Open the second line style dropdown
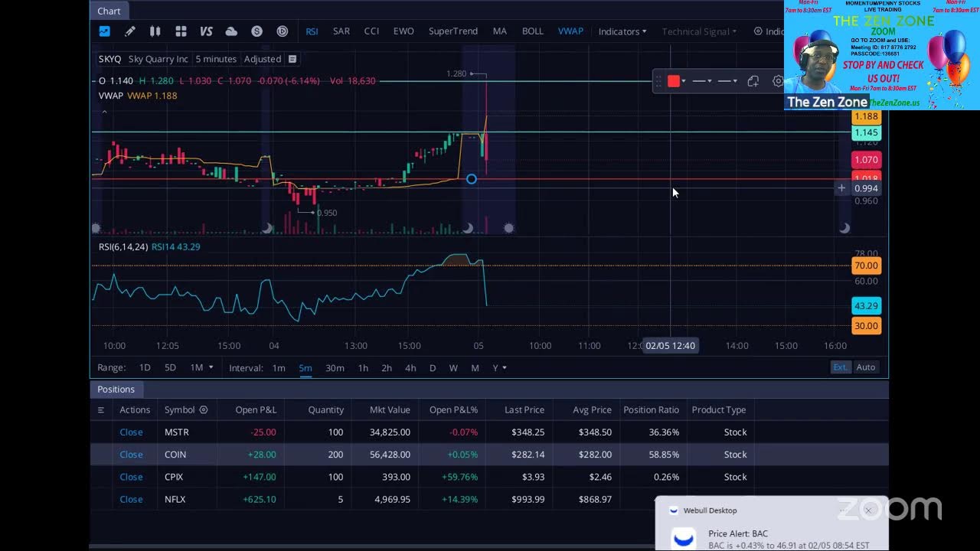Viewport: 980px width, 551px height. (727, 81)
